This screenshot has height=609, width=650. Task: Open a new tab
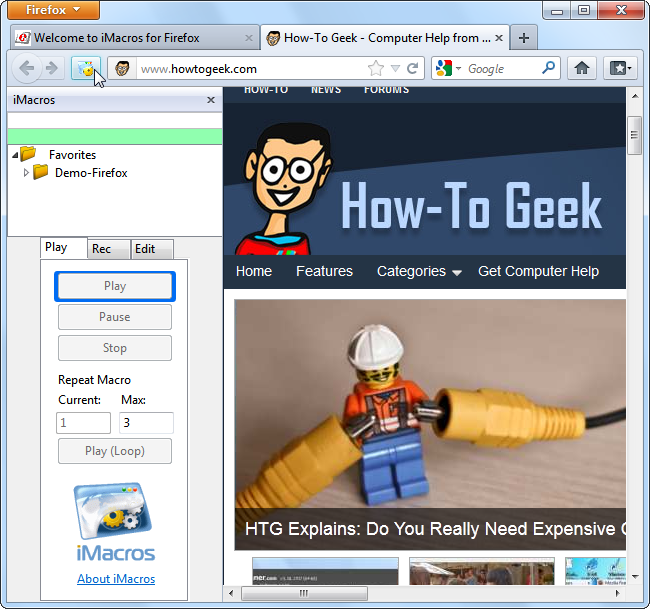point(524,38)
